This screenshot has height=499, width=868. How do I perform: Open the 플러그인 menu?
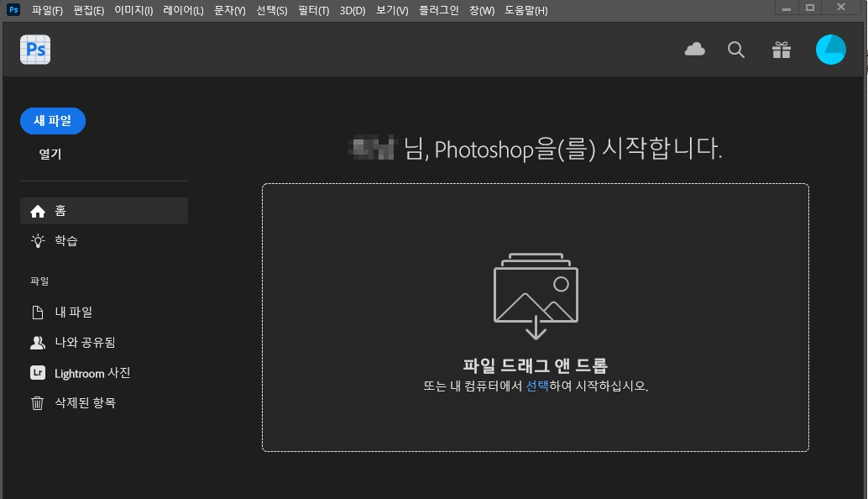pos(439,11)
